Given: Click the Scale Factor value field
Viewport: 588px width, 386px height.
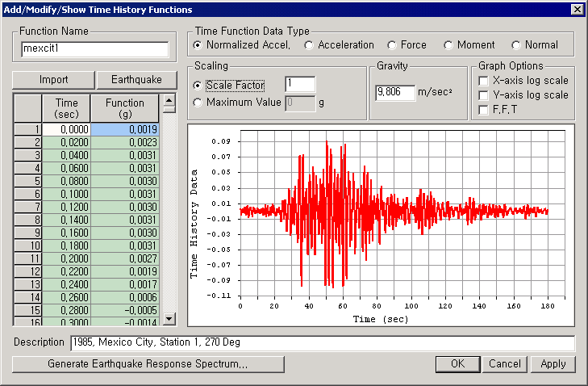Looking at the screenshot, I should 300,84.
